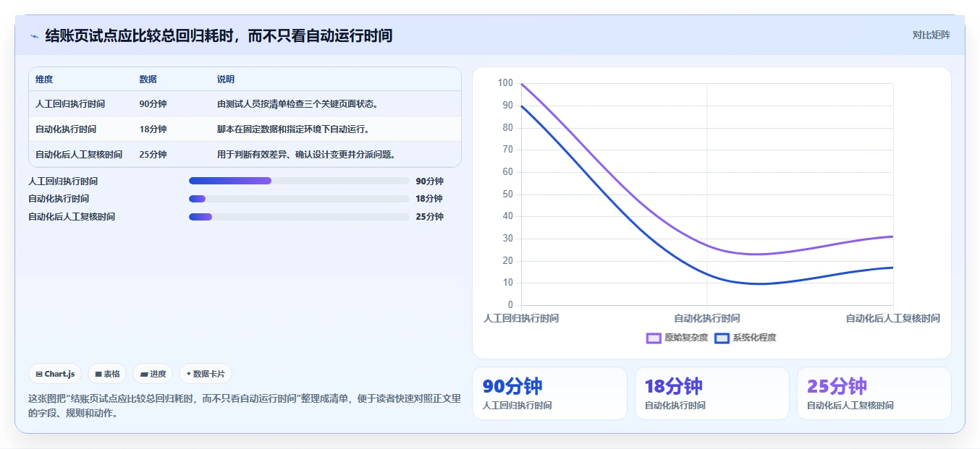Click the 自动化执行时间 progress bar
This screenshot has width=980, height=449.
coord(299,199)
